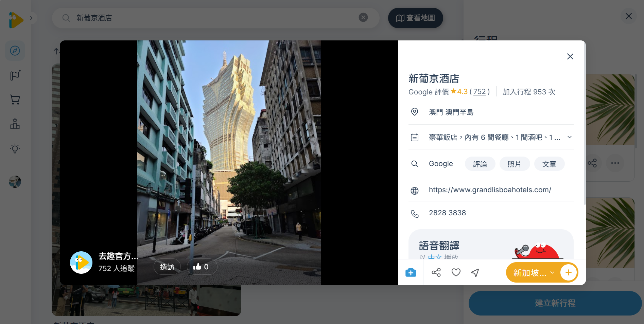Viewport: 644px width, 324px height.
Task: Open the shopping cart icon in sidebar
Action: (x=15, y=100)
